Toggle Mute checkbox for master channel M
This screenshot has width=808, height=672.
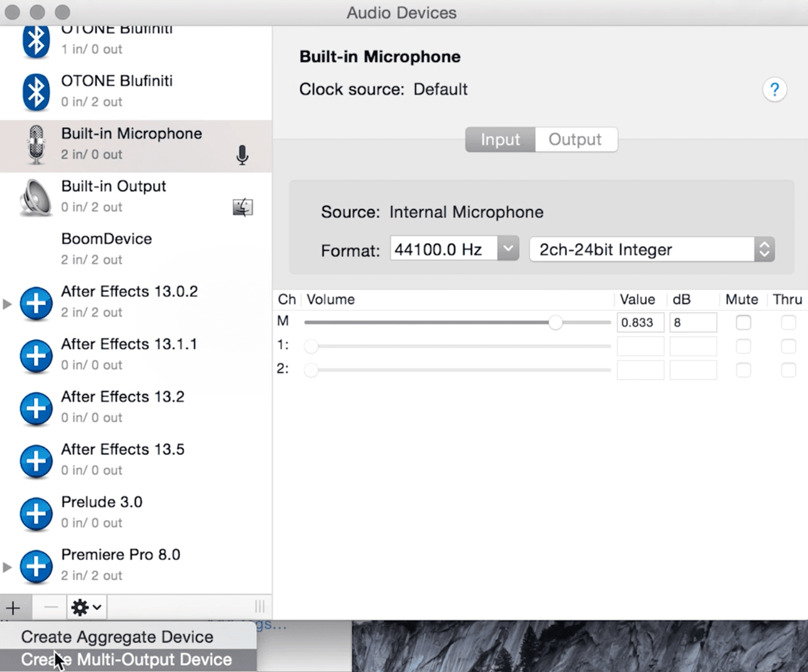click(x=743, y=323)
